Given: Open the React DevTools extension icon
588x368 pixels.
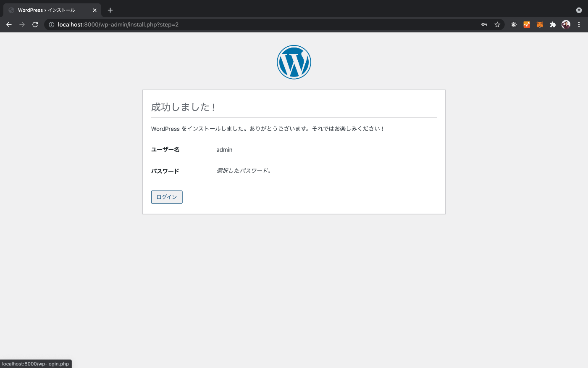Looking at the screenshot, I should (514, 24).
